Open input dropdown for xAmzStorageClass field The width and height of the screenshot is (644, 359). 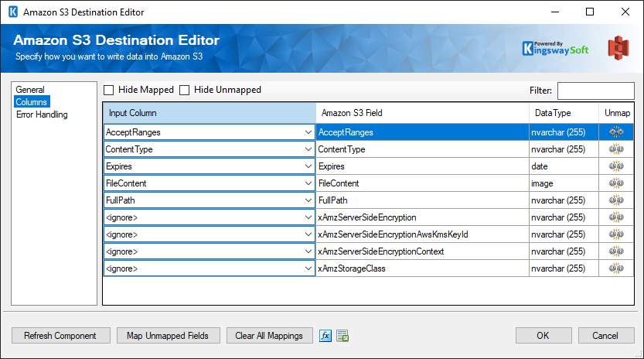[x=308, y=268]
